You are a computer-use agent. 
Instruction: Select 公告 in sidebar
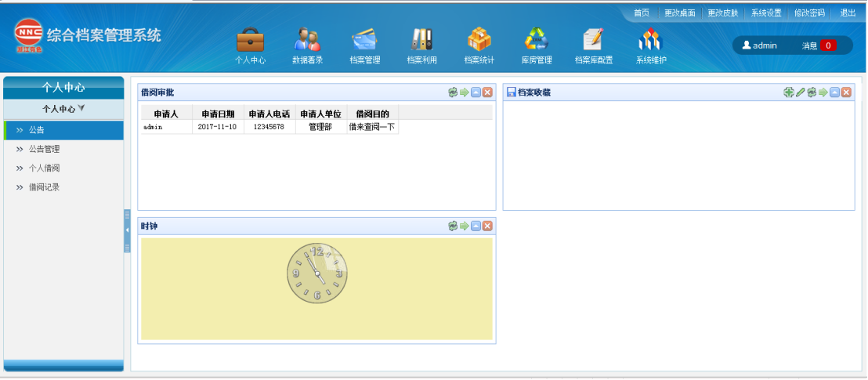click(63, 130)
